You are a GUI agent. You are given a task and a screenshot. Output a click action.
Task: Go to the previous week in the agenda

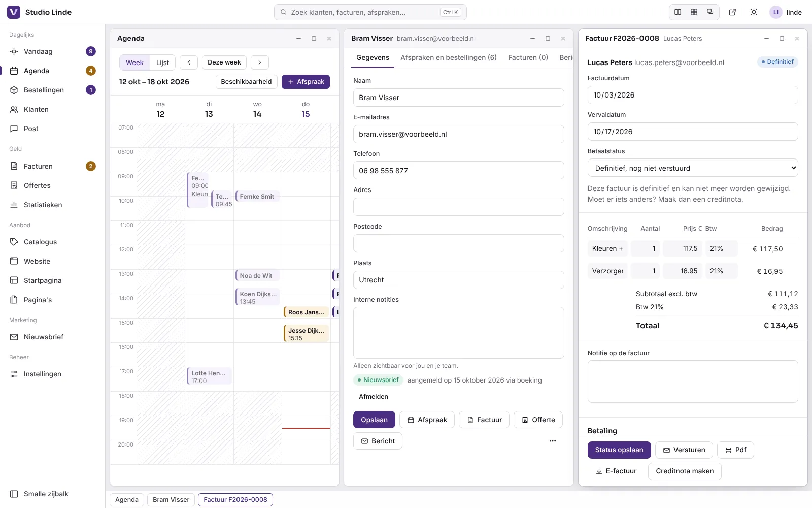point(189,62)
